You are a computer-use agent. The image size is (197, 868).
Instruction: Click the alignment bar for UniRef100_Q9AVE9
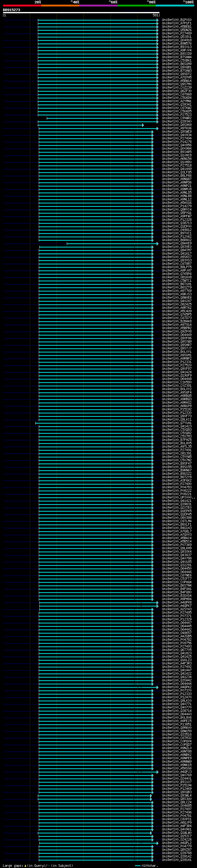(112, 244)
